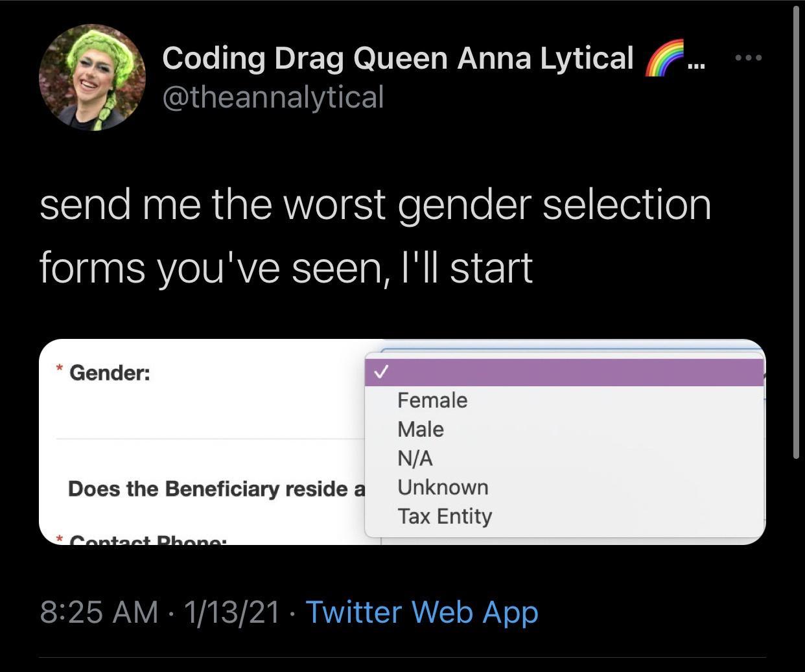This screenshot has width=805, height=672.
Task: Open the Twitter Web App link
Action: 421,612
